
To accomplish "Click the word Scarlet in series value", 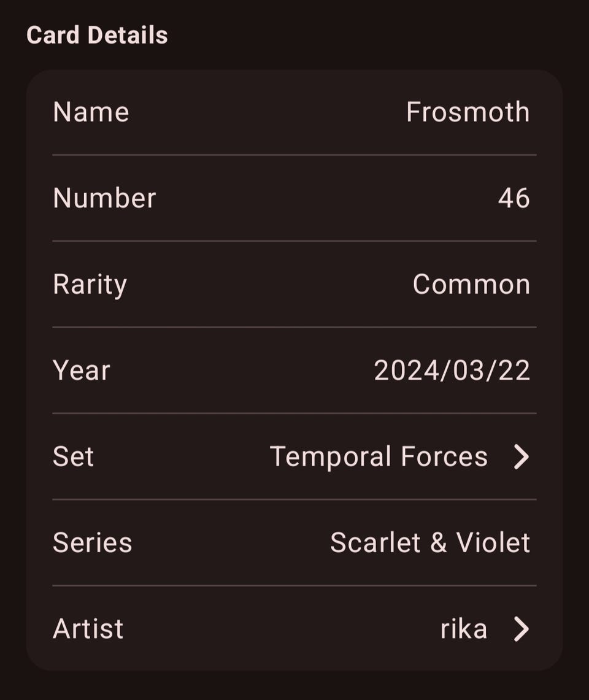I will point(374,543).
